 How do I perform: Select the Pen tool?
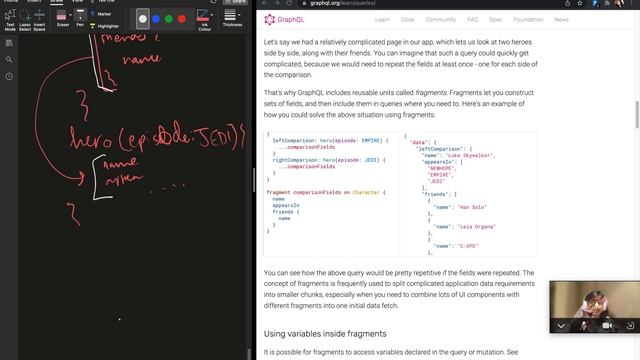pos(80,18)
